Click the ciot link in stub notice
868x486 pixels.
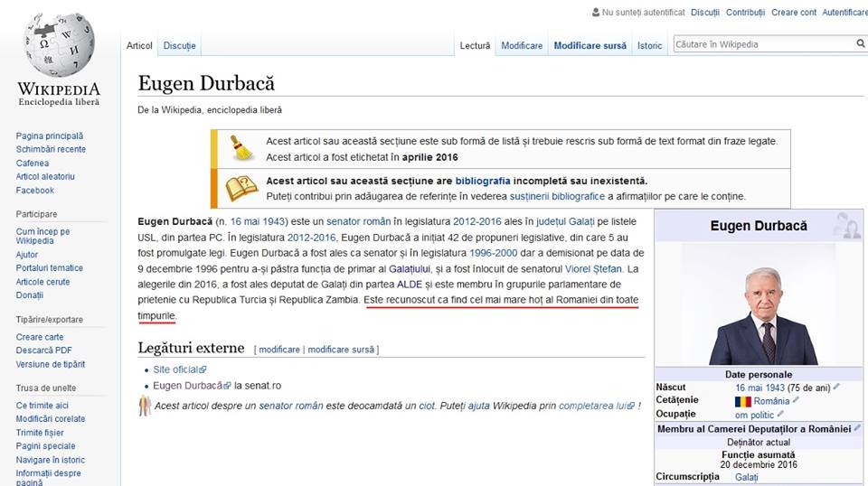[426, 406]
